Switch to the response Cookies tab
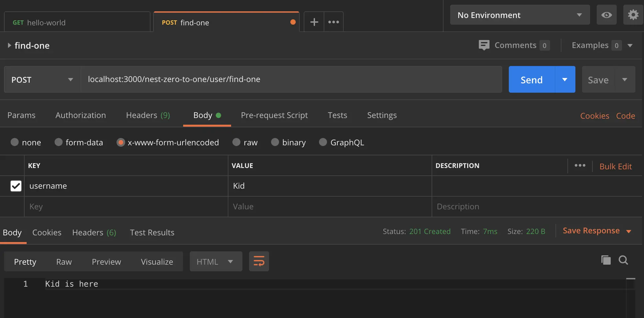 [x=47, y=233]
